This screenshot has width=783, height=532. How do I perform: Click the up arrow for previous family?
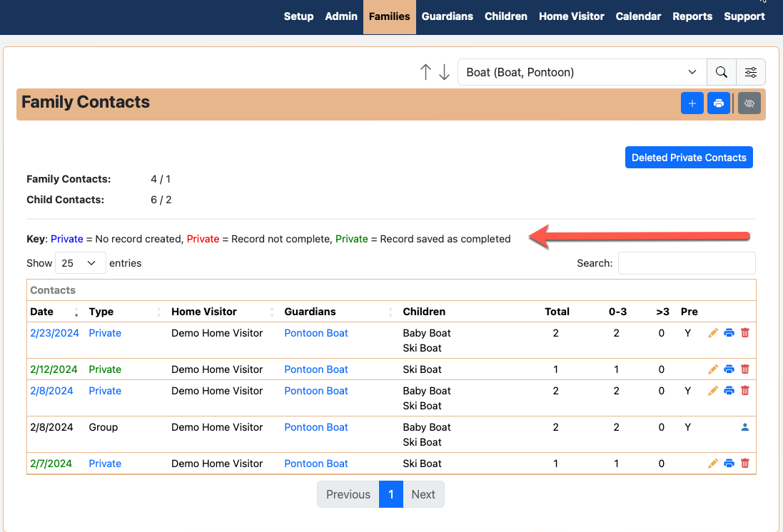coord(426,72)
